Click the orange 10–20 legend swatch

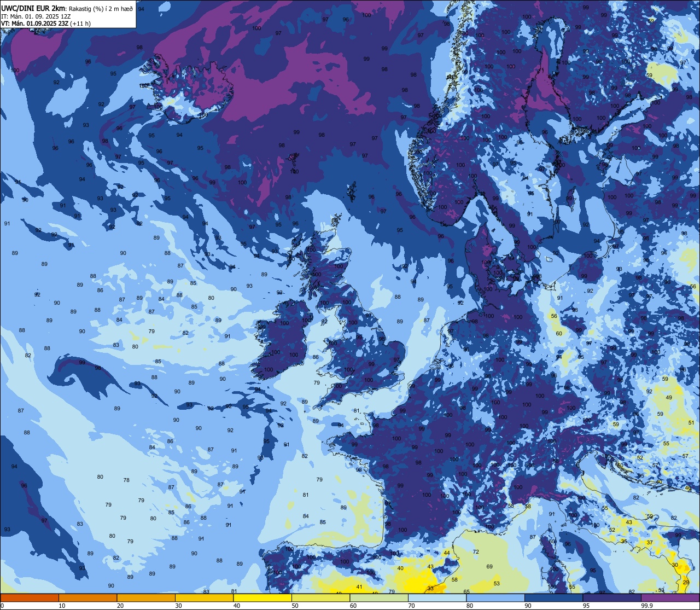pyautogui.click(x=87, y=598)
